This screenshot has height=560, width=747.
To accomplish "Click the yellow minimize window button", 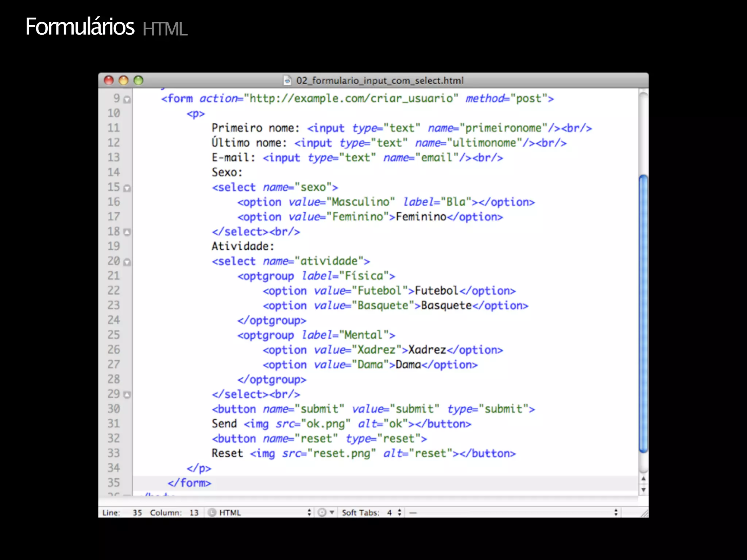I will pyautogui.click(x=124, y=80).
